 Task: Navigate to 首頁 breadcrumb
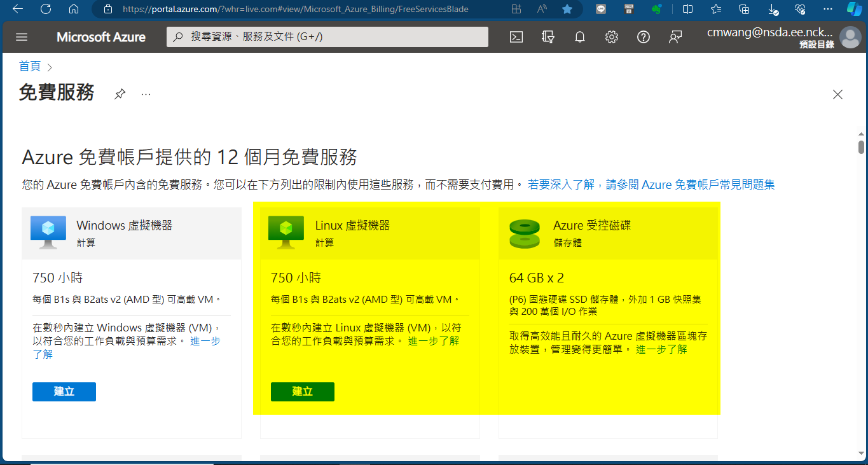pos(30,66)
